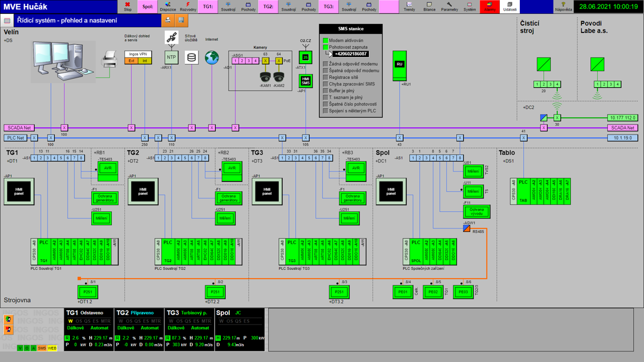Viewport: 644px width, 362px height.
Task: Click the orange print icon in title bar
Action: pos(168,20)
